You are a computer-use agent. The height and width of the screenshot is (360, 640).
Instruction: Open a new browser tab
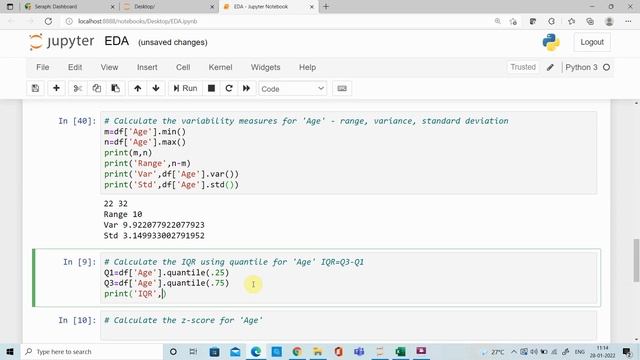(x=326, y=7)
